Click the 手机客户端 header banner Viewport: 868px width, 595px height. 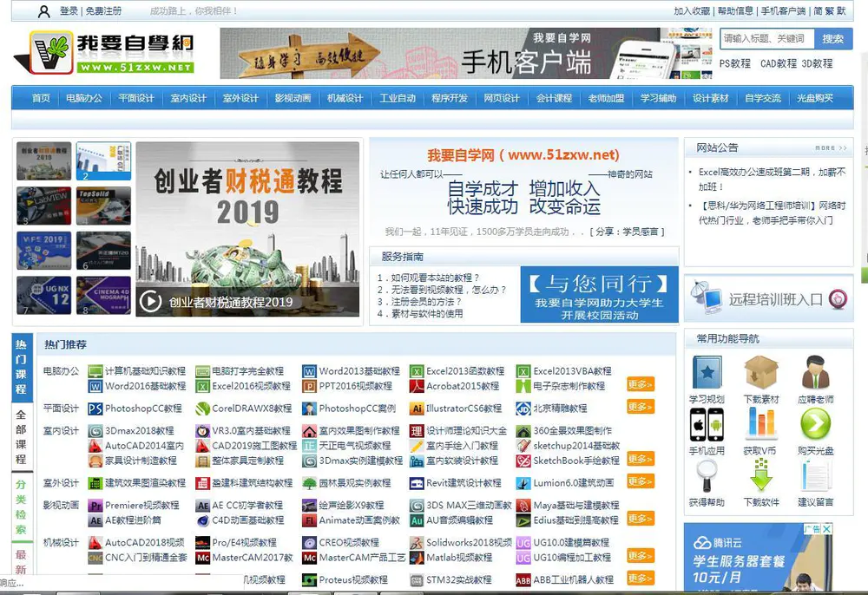click(466, 53)
